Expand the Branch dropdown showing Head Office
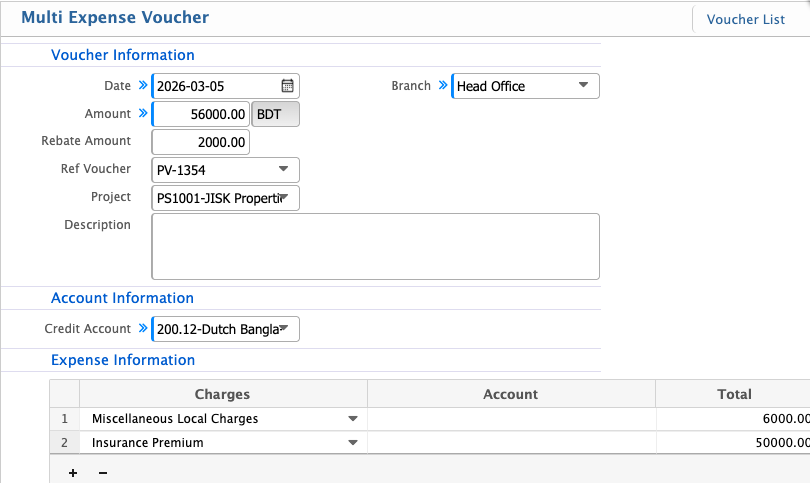The width and height of the screenshot is (810, 483). coord(583,86)
